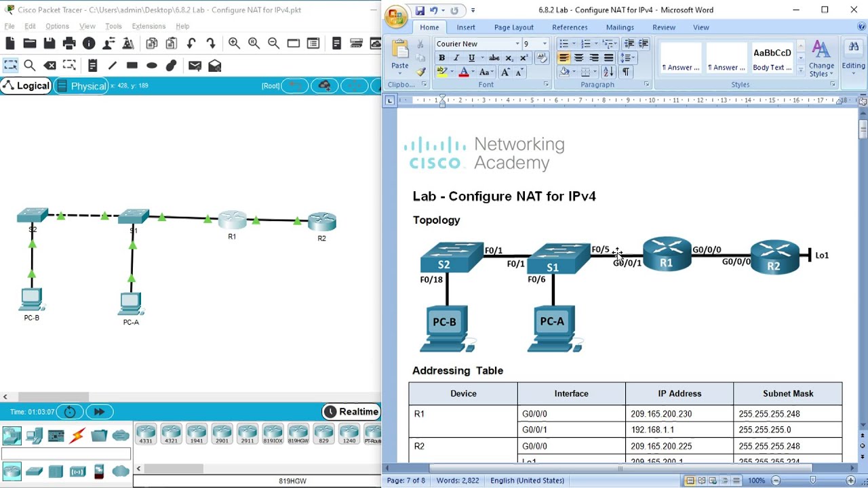The width and height of the screenshot is (868, 488).
Task: Toggle Center alignment in Word
Action: pyautogui.click(x=579, y=58)
